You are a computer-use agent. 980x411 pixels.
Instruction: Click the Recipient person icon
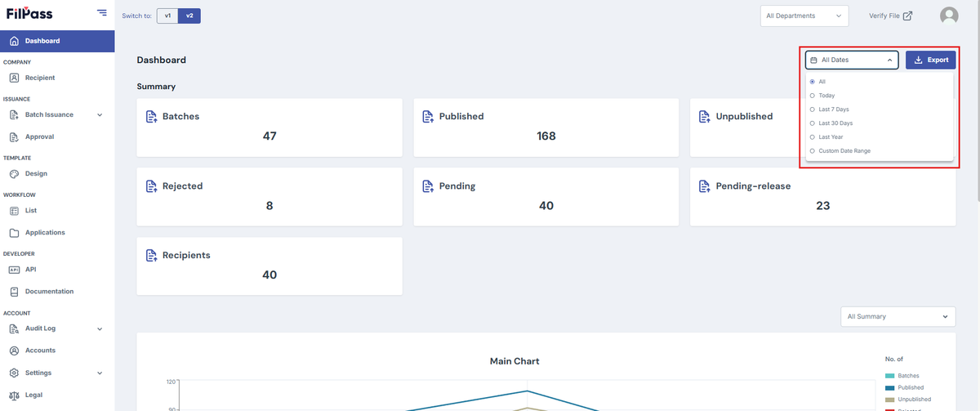[14, 78]
